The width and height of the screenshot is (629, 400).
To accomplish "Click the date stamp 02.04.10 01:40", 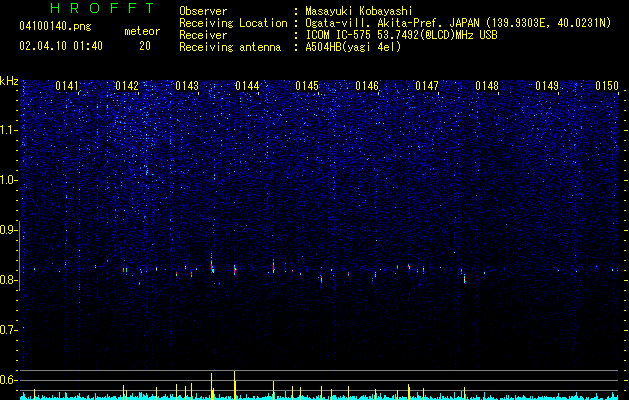I will 61,46.
